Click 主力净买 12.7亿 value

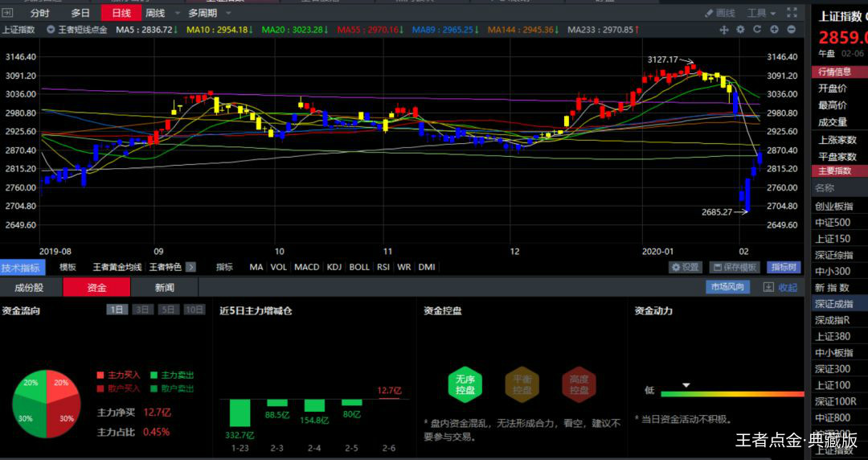(158, 413)
